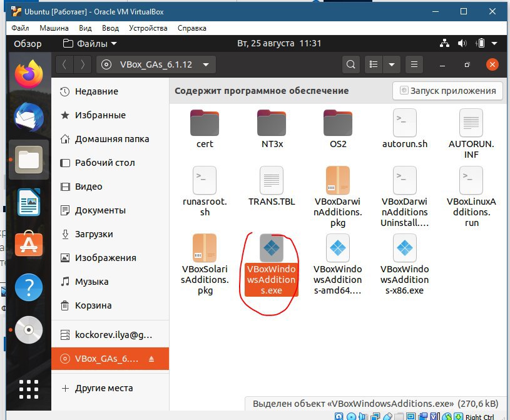Screen dimensions: 510x420
Task: Select VBoxWindowsAdditions-amd64 file
Action: click(338, 265)
